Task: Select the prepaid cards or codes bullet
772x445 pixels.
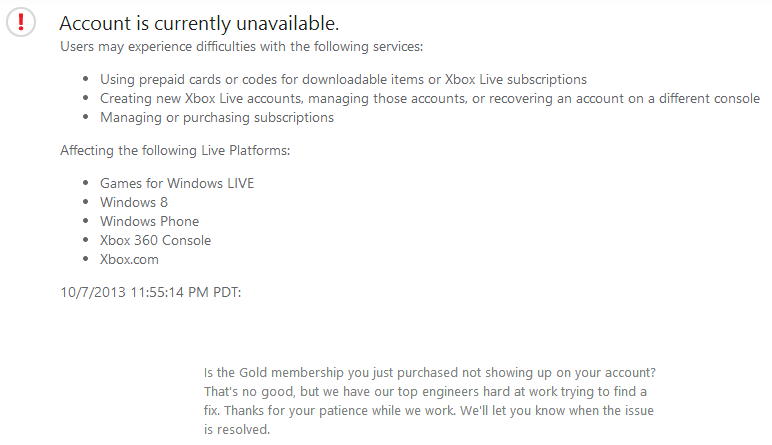Action: [343, 79]
